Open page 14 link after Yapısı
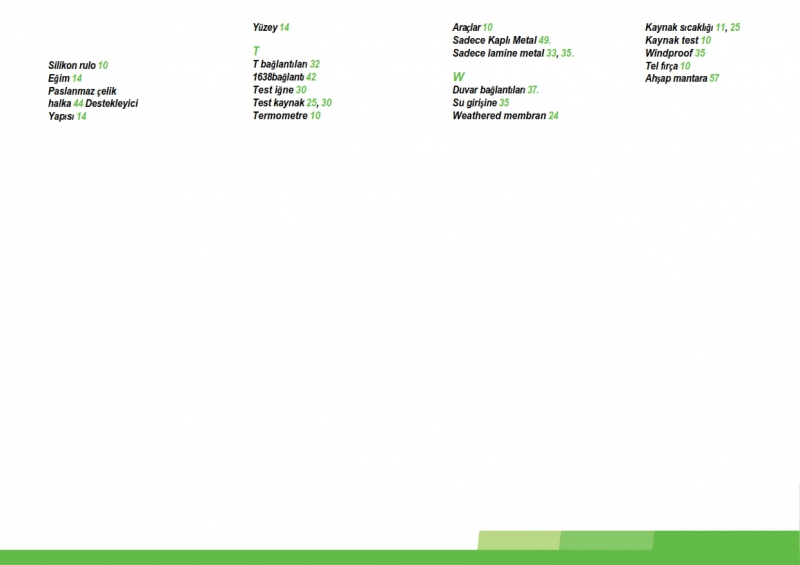This screenshot has width=800, height=565. pyautogui.click(x=82, y=117)
